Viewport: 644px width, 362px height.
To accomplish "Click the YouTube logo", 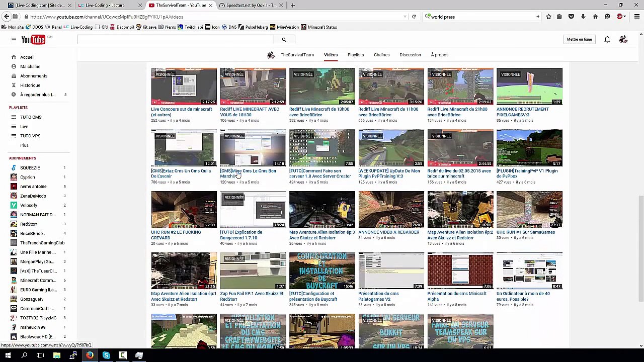I will [34, 40].
